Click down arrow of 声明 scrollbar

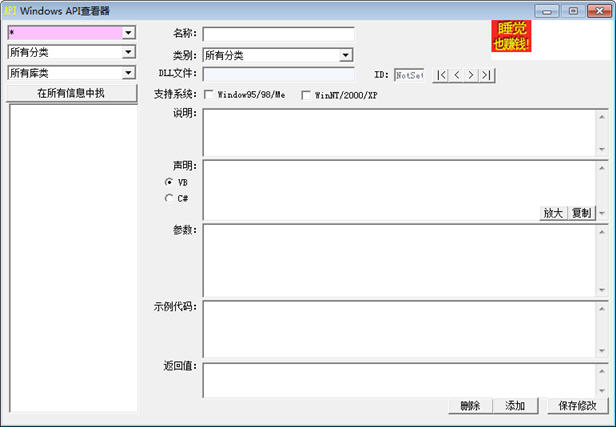(602, 213)
